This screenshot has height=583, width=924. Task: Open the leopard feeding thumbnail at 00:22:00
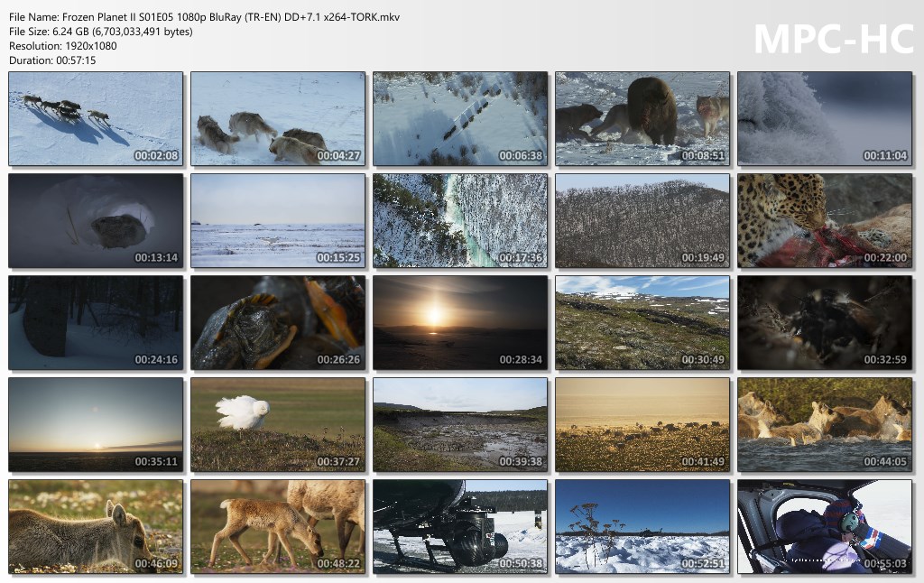tap(825, 220)
